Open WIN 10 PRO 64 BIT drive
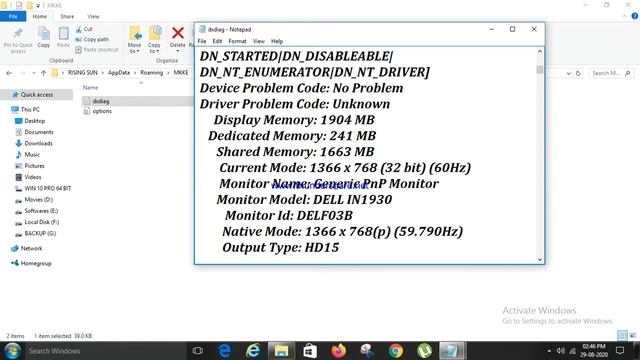 pyautogui.click(x=48, y=188)
